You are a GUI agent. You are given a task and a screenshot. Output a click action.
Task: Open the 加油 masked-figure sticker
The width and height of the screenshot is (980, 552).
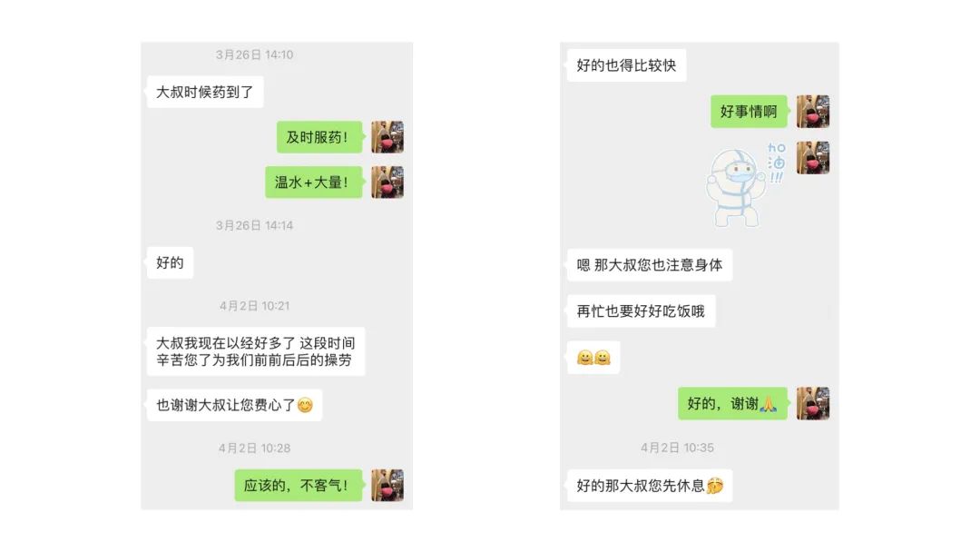coord(745,184)
